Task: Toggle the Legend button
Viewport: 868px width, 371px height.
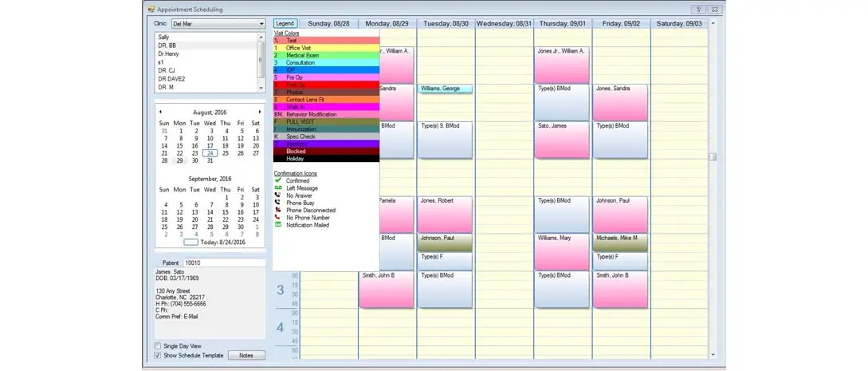Action: coord(285,24)
